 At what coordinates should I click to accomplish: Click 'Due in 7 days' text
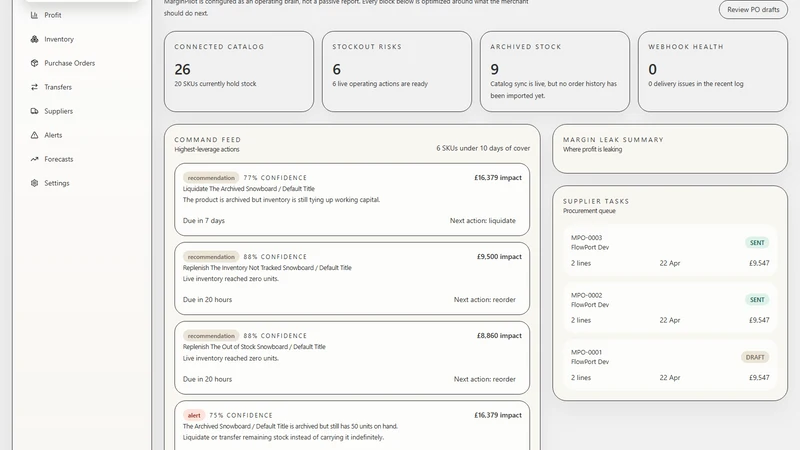pos(204,221)
